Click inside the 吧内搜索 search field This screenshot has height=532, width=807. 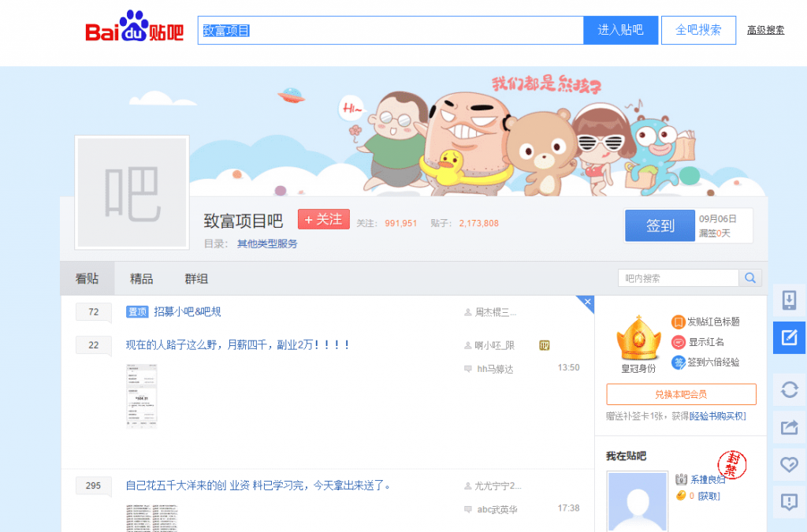click(x=678, y=277)
